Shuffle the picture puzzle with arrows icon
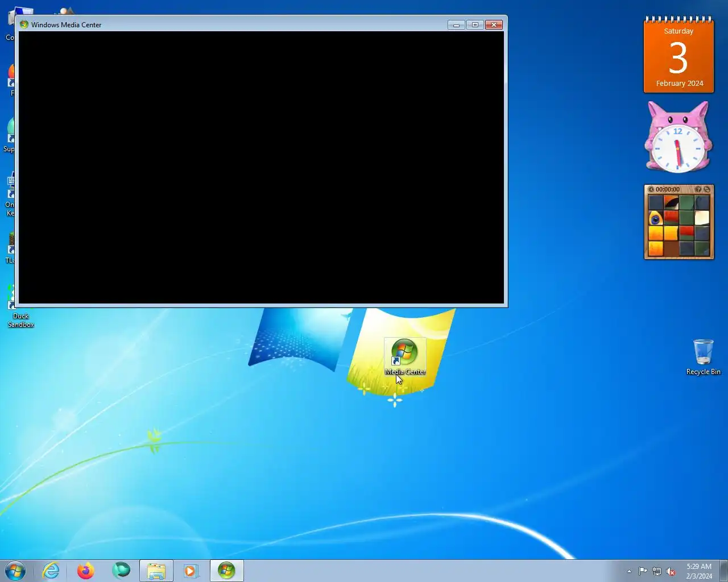The image size is (728, 582). [x=706, y=189]
